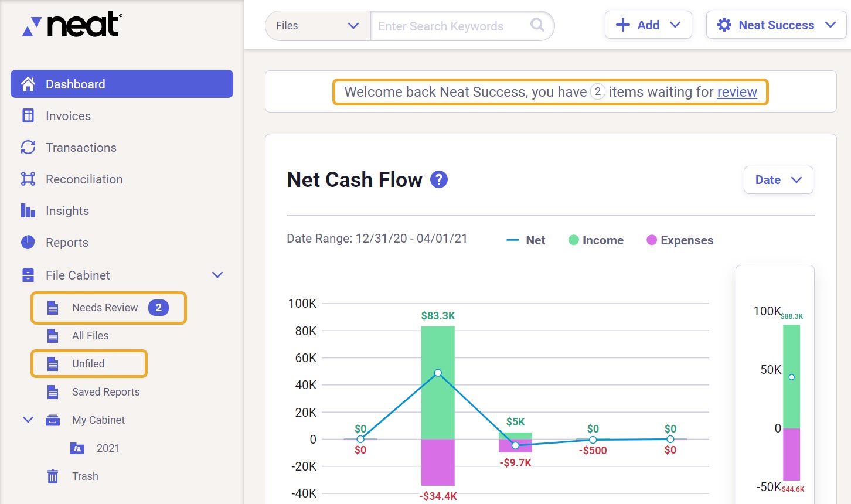Click the 2021 folder icon
851x504 pixels.
(x=77, y=448)
